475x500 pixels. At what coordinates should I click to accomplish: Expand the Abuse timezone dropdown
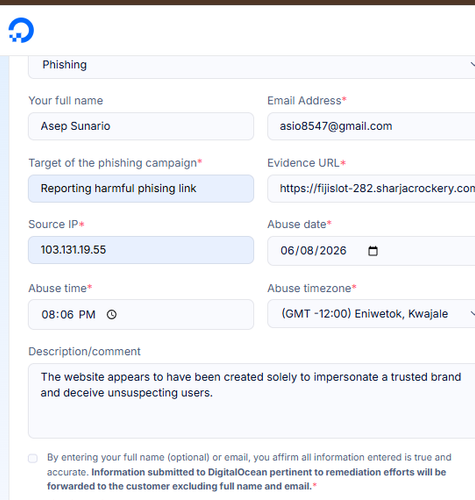click(x=371, y=314)
